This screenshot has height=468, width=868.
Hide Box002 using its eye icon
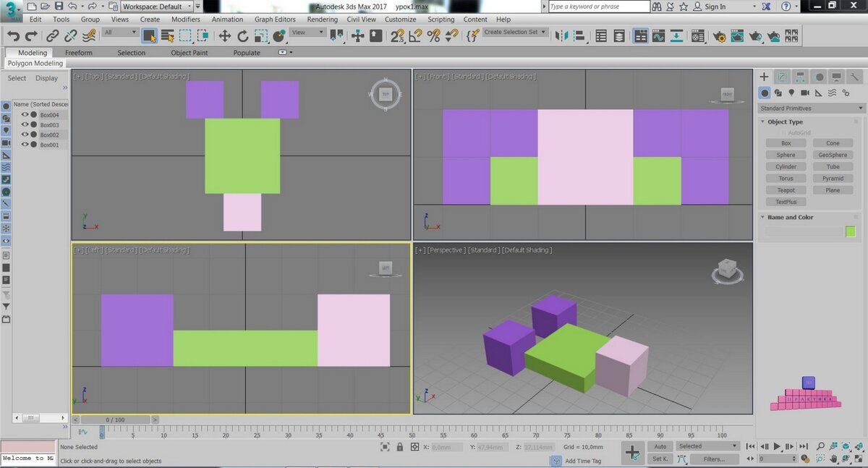click(x=25, y=135)
